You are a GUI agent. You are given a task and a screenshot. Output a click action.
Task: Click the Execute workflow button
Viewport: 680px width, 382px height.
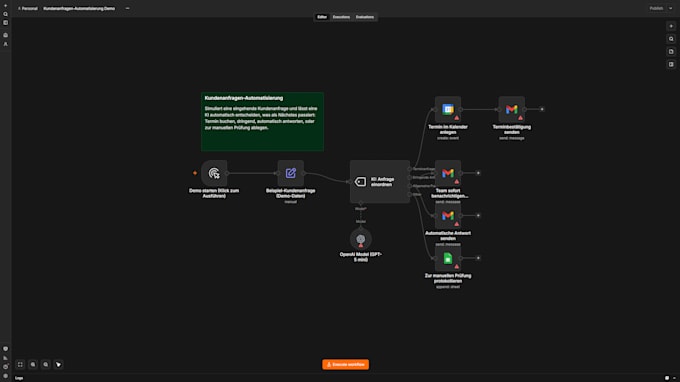coord(346,365)
